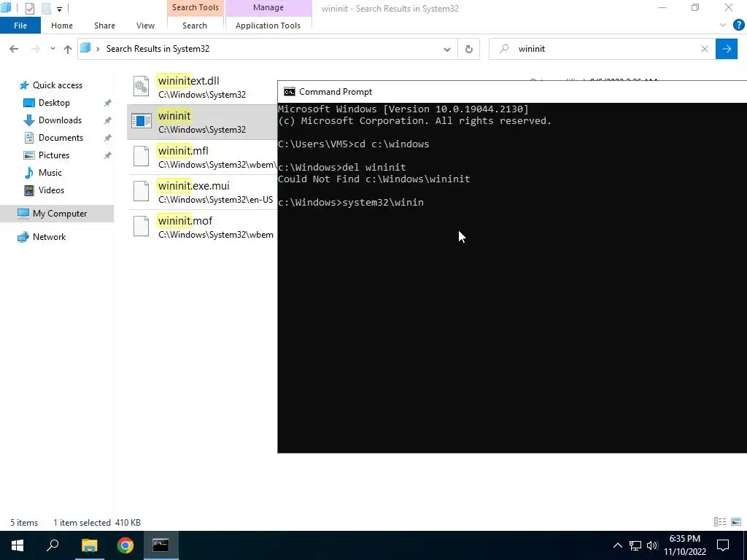
Task: Open the recent locations dropdown arrow
Action: coord(53,49)
